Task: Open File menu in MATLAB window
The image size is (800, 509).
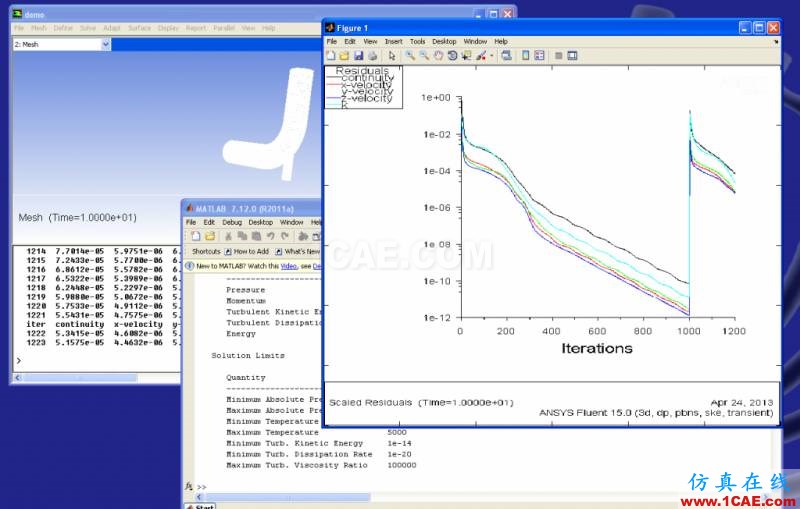Action: (x=191, y=222)
